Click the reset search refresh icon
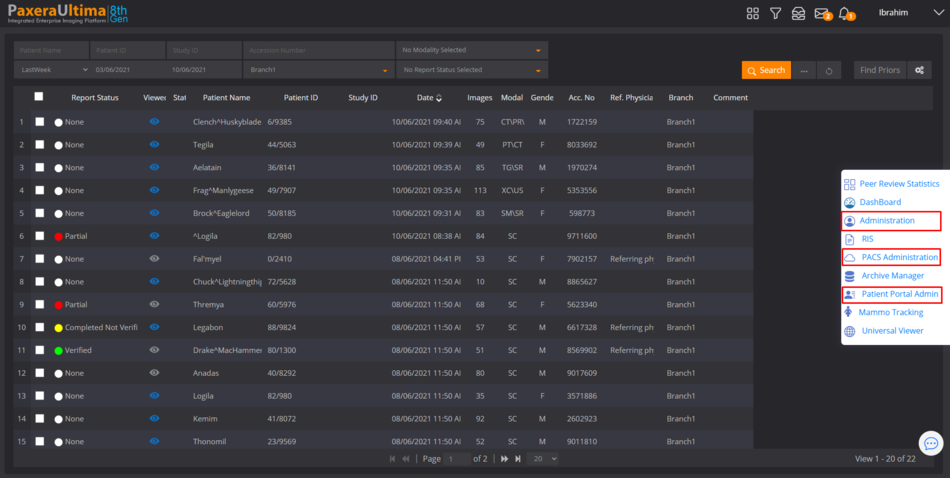This screenshot has width=950, height=478. point(829,70)
